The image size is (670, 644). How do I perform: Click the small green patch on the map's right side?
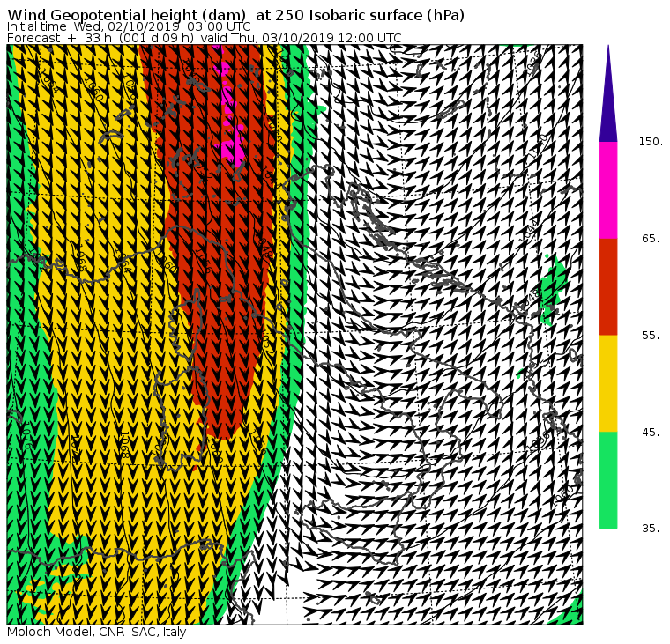554,291
